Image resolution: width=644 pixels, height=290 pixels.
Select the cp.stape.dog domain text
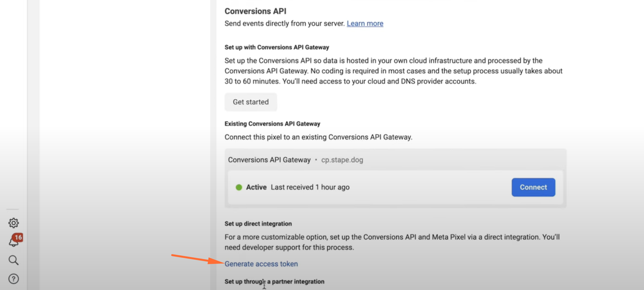[x=342, y=160]
